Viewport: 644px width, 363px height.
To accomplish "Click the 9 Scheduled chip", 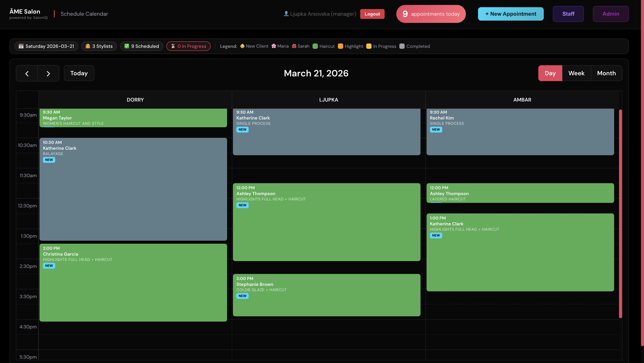I will (x=141, y=46).
